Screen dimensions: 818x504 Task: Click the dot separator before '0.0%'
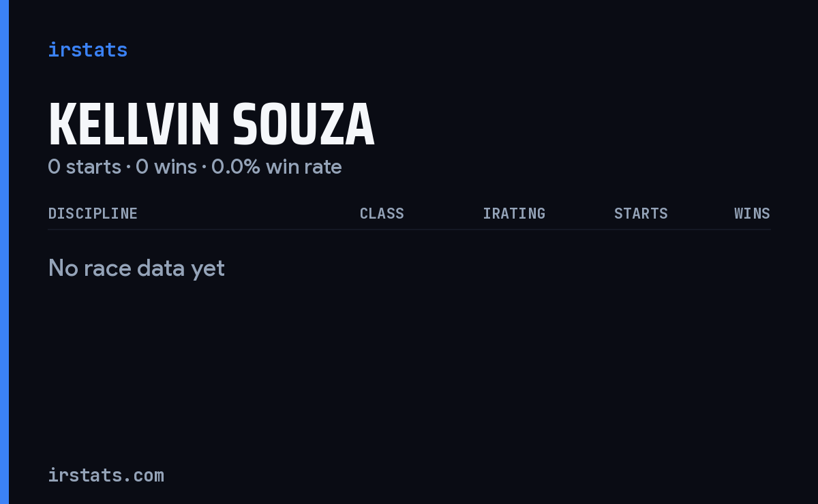coord(204,167)
